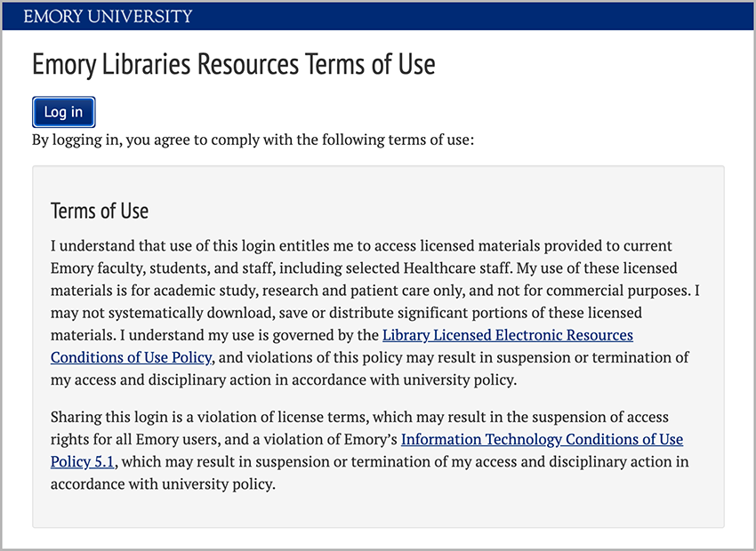Click inside the Terms of Use text box
The height and width of the screenshot is (551, 756).
tap(378, 347)
